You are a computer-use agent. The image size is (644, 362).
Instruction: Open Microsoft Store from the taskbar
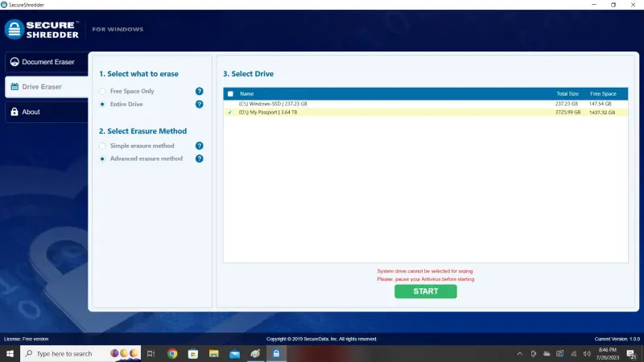point(193,353)
